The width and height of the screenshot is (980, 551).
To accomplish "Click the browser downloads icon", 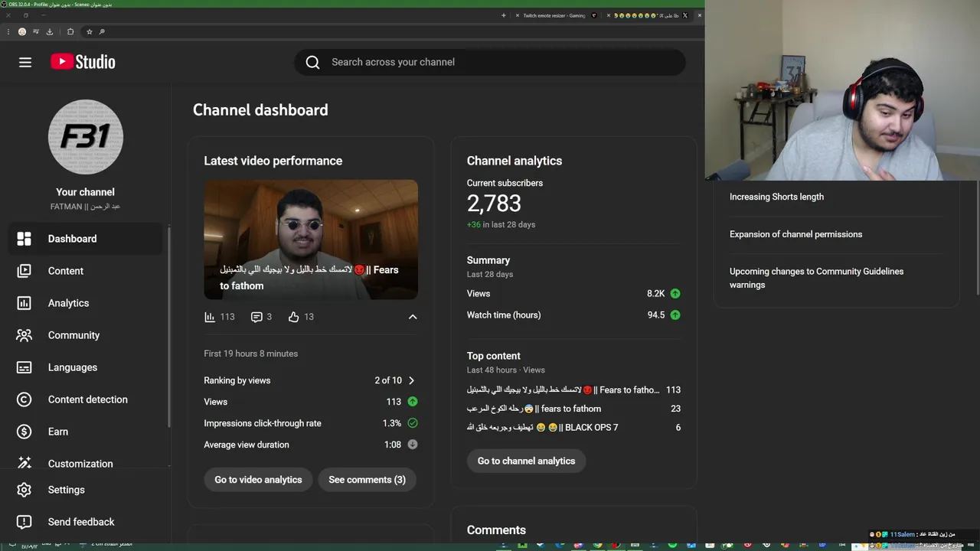I will point(50,31).
